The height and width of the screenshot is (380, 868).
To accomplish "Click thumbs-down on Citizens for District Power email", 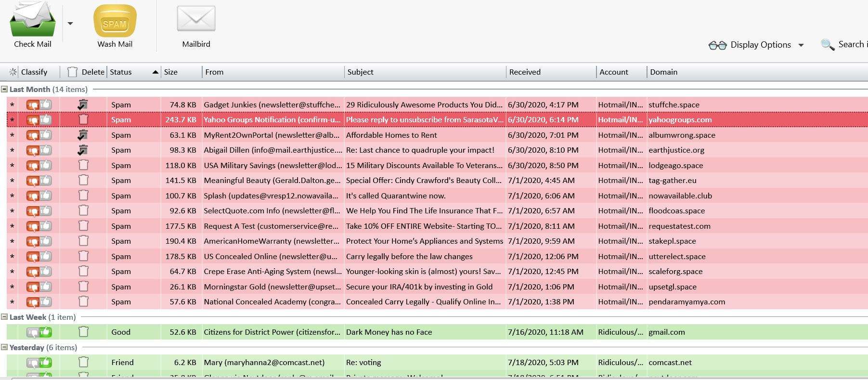I will click(33, 332).
